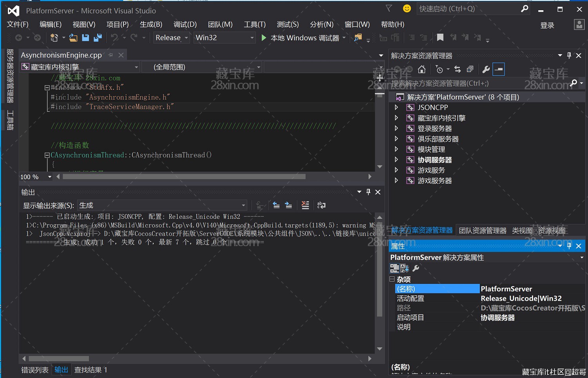Open the 工具(T) menu
Image resolution: width=588 pixels, height=378 pixels.
click(x=255, y=24)
